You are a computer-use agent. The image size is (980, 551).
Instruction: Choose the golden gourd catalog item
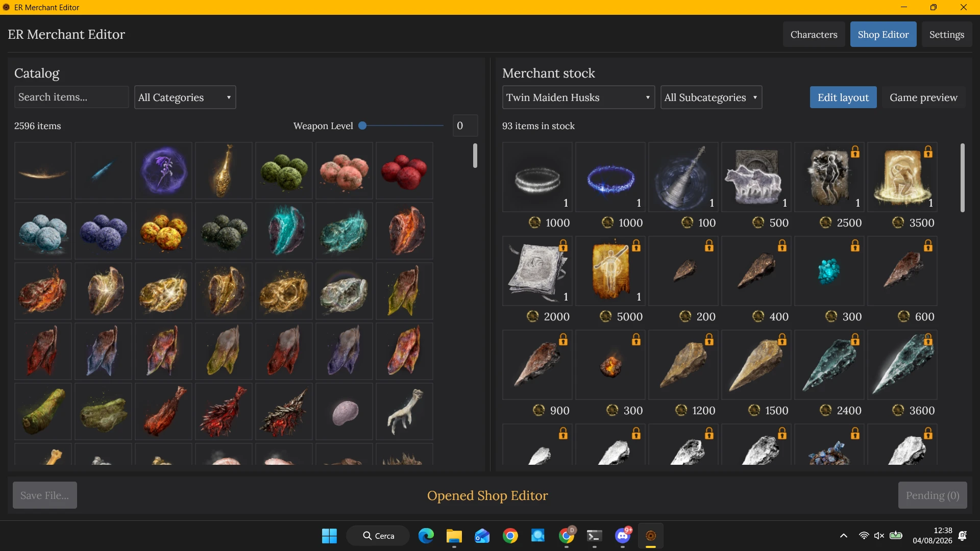[x=224, y=170]
